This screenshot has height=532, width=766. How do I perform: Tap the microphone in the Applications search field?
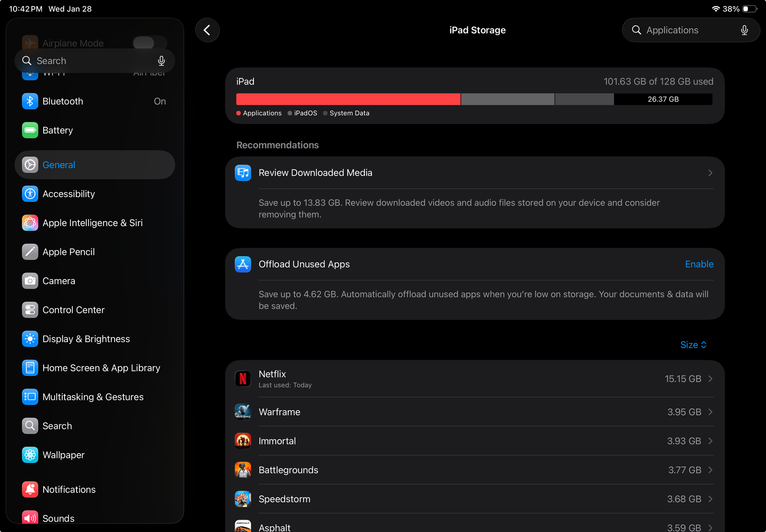point(744,30)
